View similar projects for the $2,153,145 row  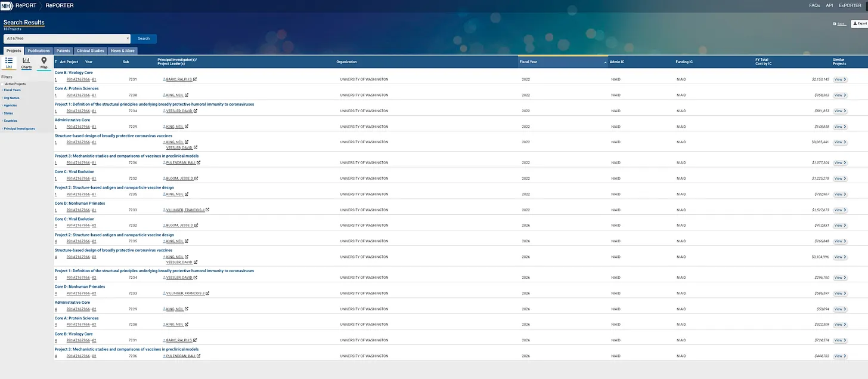click(x=840, y=79)
